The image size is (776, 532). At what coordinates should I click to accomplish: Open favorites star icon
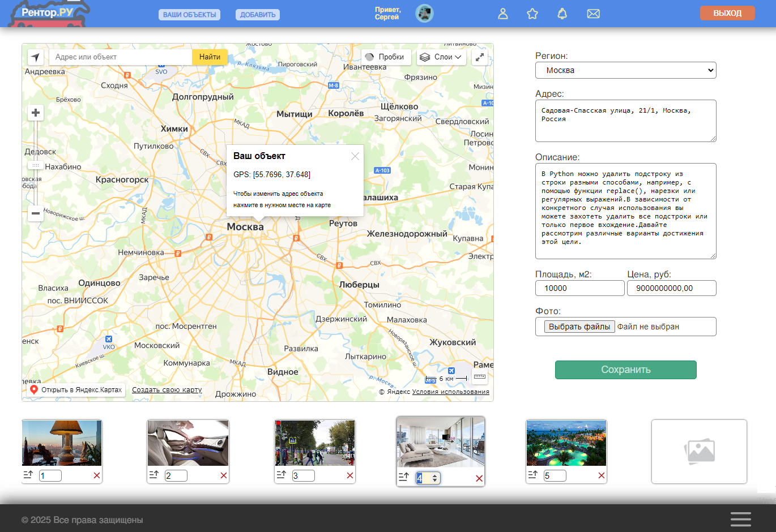pos(532,14)
